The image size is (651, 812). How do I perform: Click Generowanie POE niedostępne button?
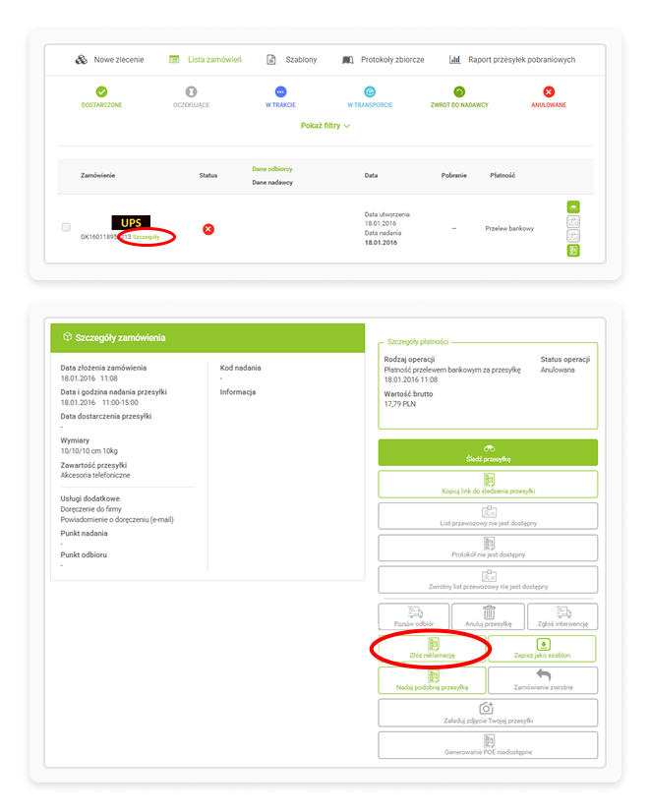488,745
